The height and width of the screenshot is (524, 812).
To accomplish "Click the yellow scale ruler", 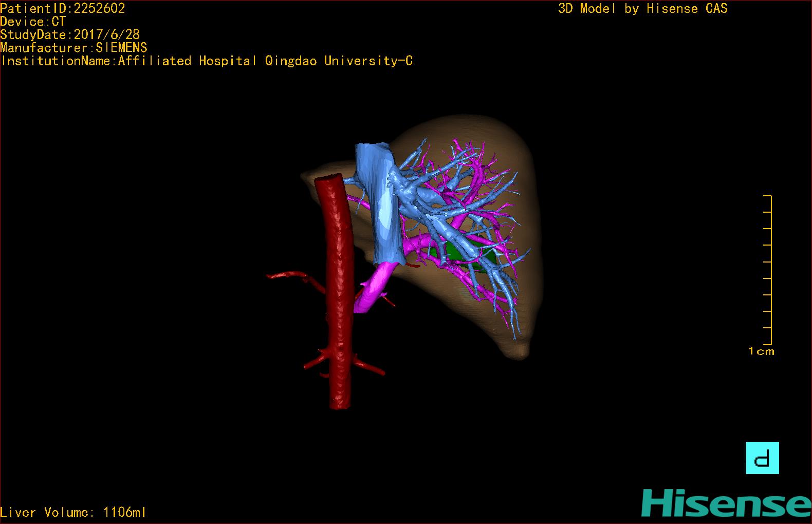I will [x=768, y=270].
